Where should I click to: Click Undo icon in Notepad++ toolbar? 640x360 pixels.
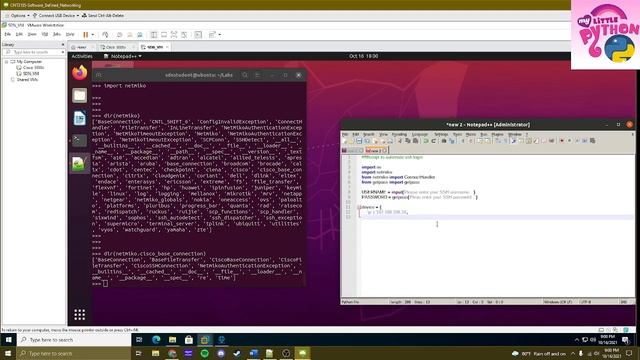pos(426,141)
